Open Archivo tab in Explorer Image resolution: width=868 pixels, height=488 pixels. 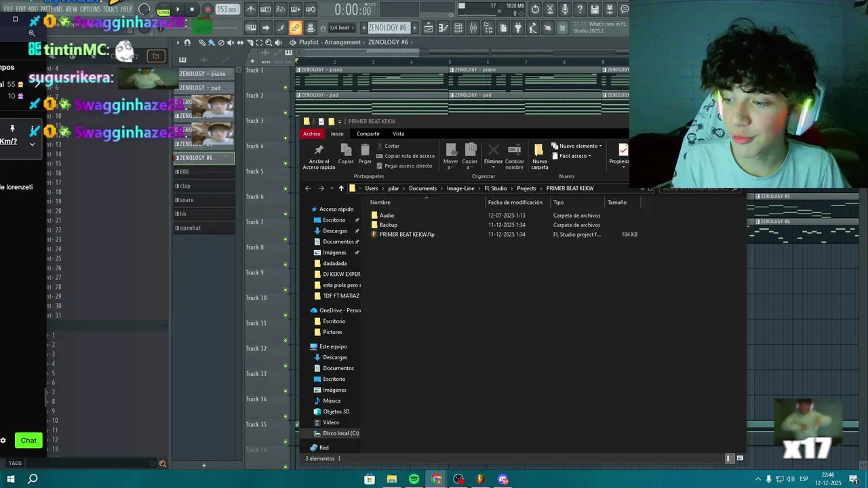[x=312, y=134]
